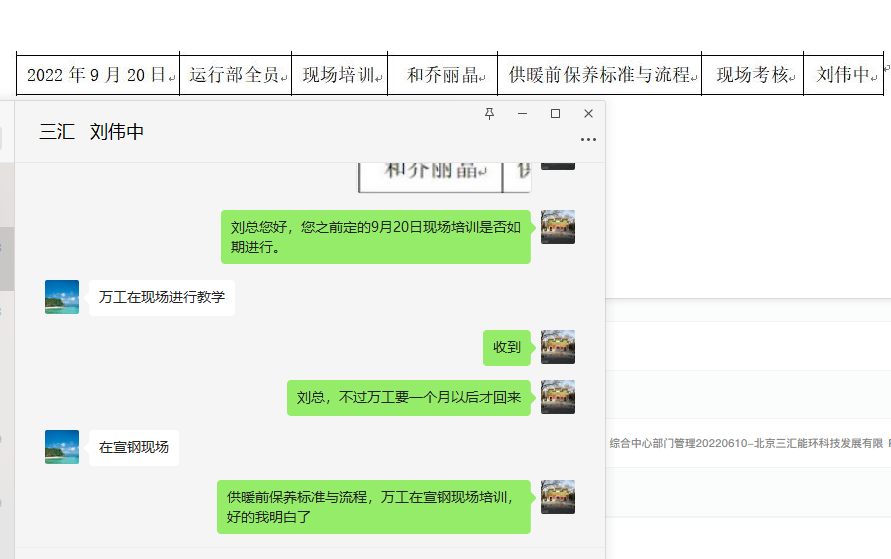
Task: Pin the chat window on top
Action: tap(489, 114)
